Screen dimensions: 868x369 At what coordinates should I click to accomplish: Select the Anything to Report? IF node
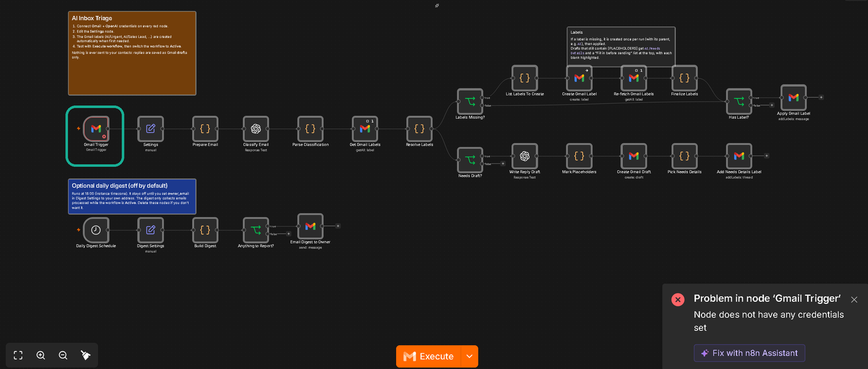click(256, 230)
